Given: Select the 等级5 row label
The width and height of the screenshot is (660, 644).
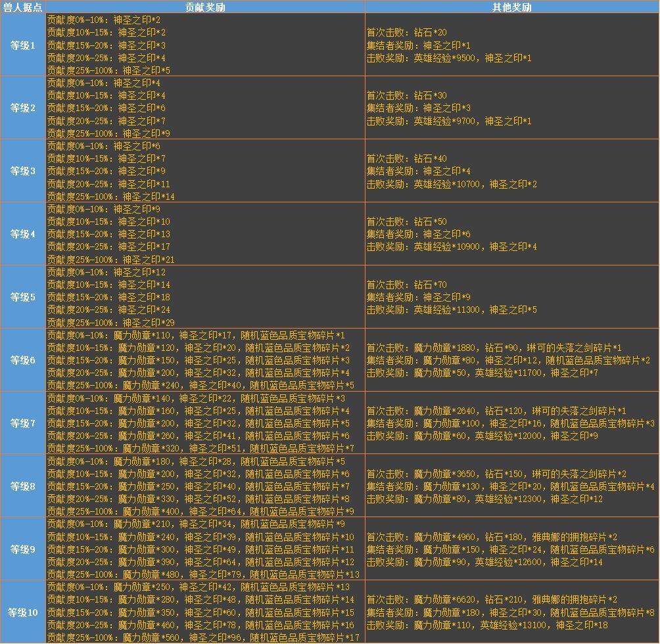Looking at the screenshot, I should (23, 297).
